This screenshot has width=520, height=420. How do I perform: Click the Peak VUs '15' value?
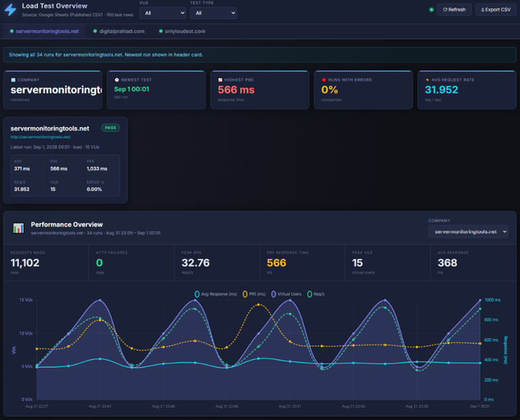(x=357, y=263)
